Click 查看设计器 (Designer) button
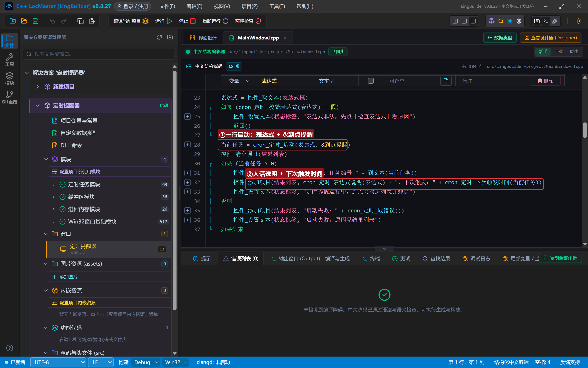This screenshot has width=588, height=368. pyautogui.click(x=551, y=38)
